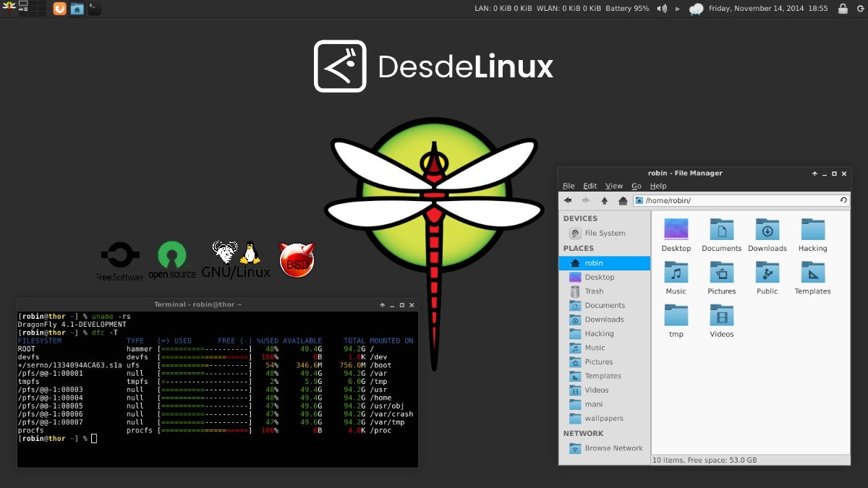The width and height of the screenshot is (868, 488).
Task: Roll up the File Manager window with the arrow button
Action: [x=814, y=174]
